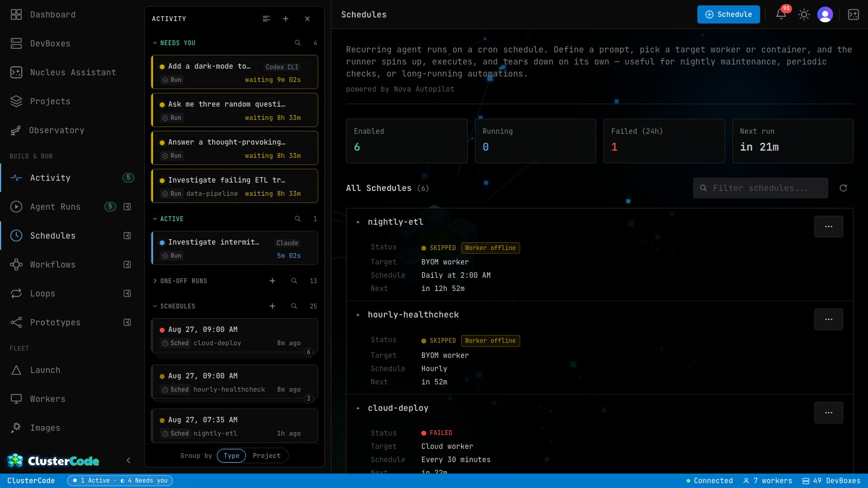Group activity by Type
The height and width of the screenshot is (488, 868).
tap(231, 455)
